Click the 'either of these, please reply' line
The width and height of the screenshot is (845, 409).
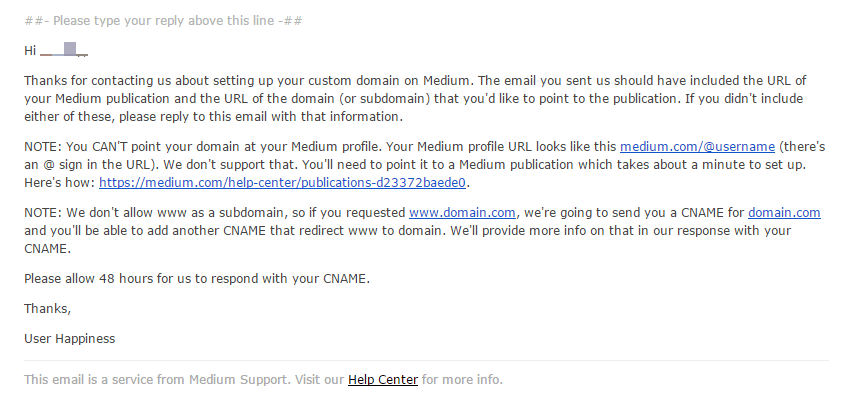pos(213,117)
